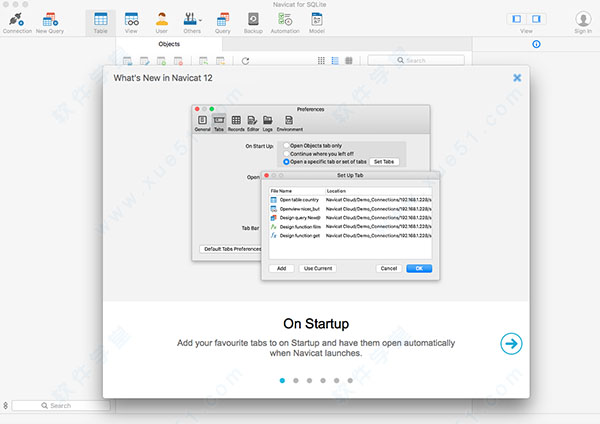Viewport: 600px width, 424px height.
Task: Click the File Name column header
Action: point(297,191)
